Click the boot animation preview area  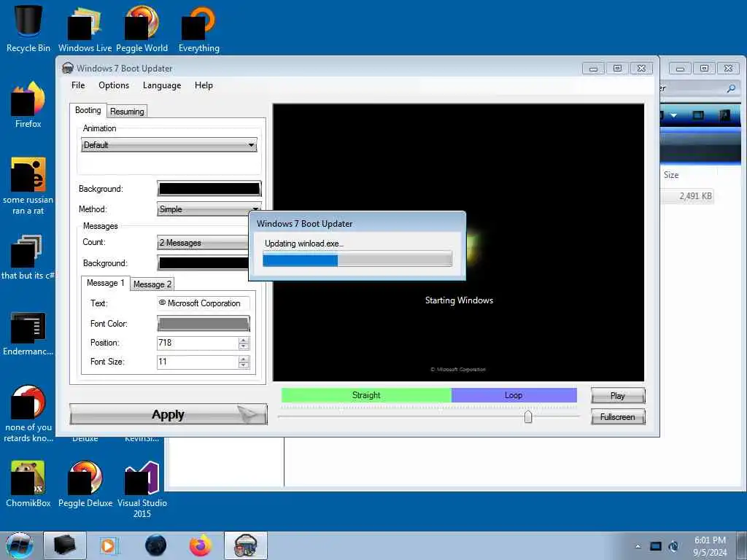coord(458,242)
